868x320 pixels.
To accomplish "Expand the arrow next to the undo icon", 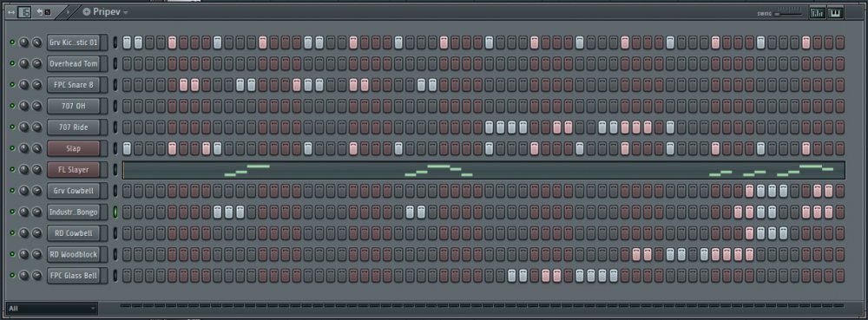I will tap(68, 11).
